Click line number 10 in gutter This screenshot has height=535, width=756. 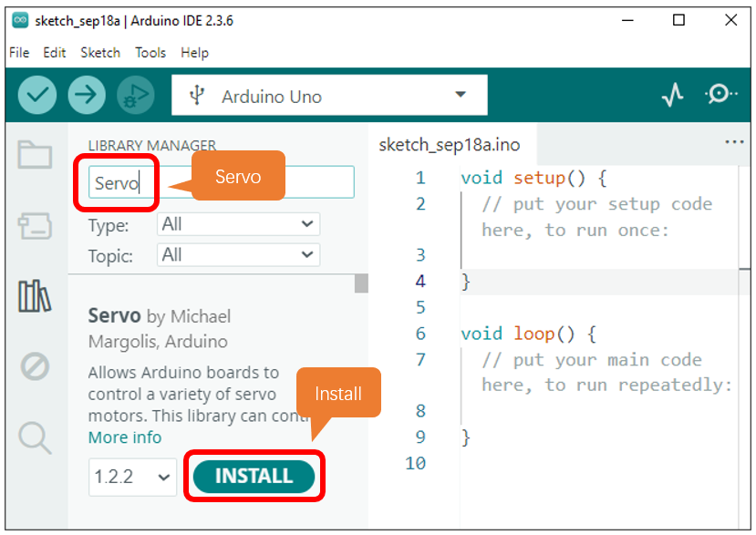point(415,463)
